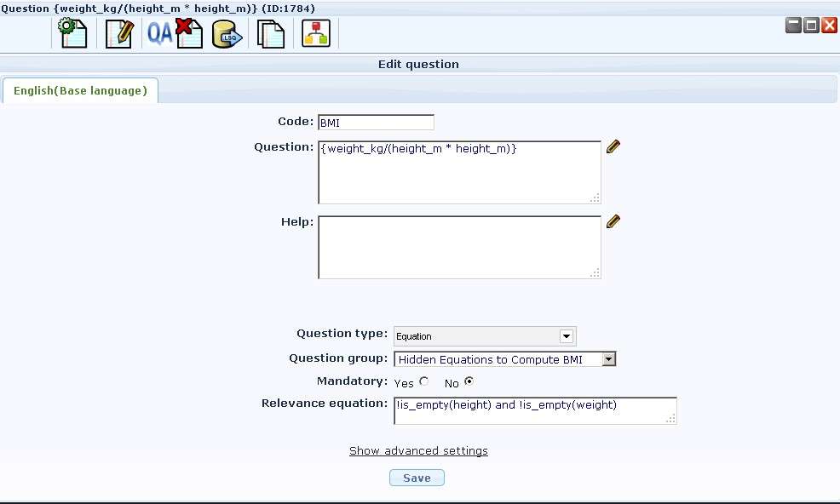Click the copy question icon

tap(271, 34)
